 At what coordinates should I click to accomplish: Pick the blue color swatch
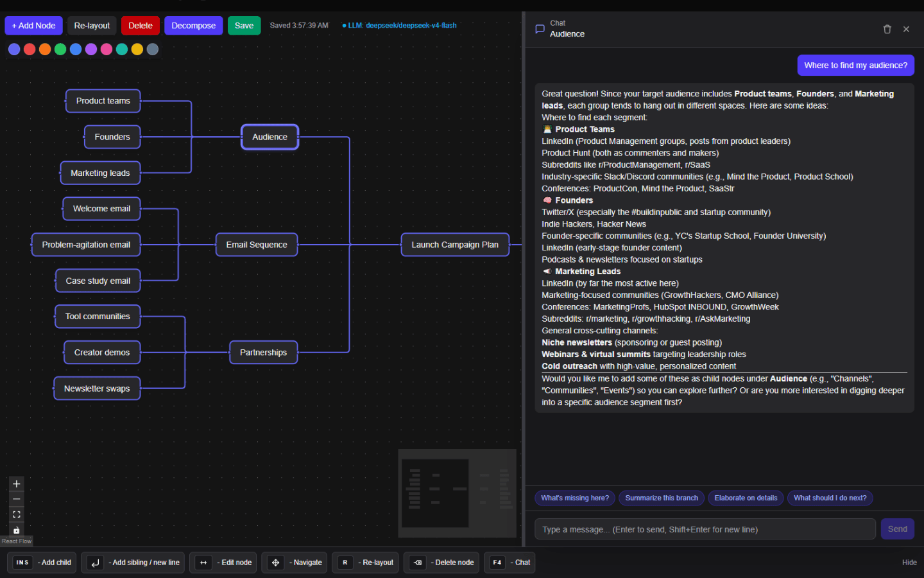[76, 49]
